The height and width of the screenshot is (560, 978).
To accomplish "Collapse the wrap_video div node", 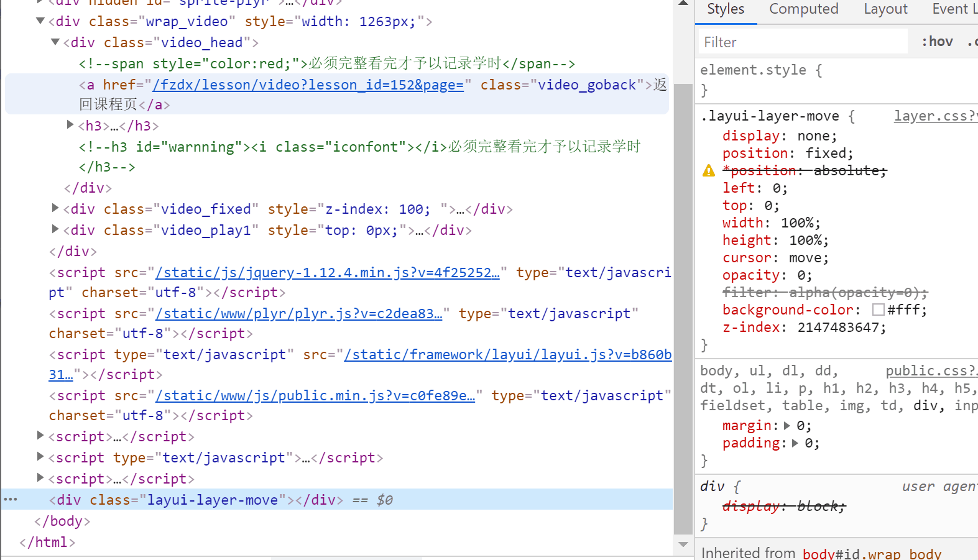I will (x=40, y=21).
